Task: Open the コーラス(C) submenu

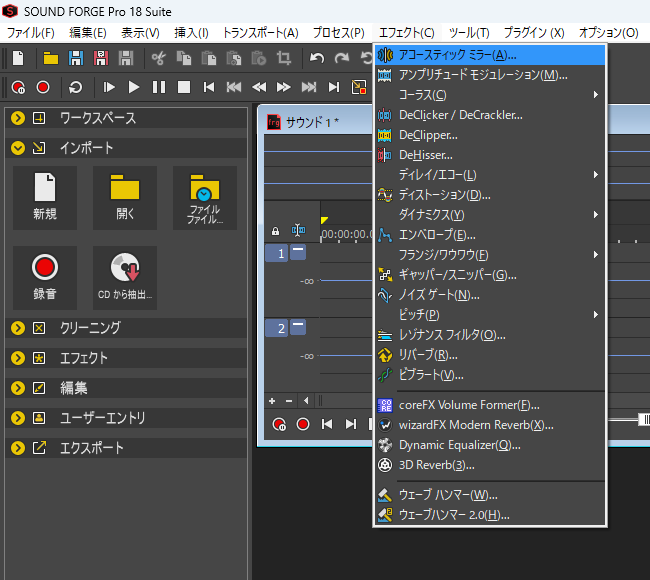Action: [490, 95]
